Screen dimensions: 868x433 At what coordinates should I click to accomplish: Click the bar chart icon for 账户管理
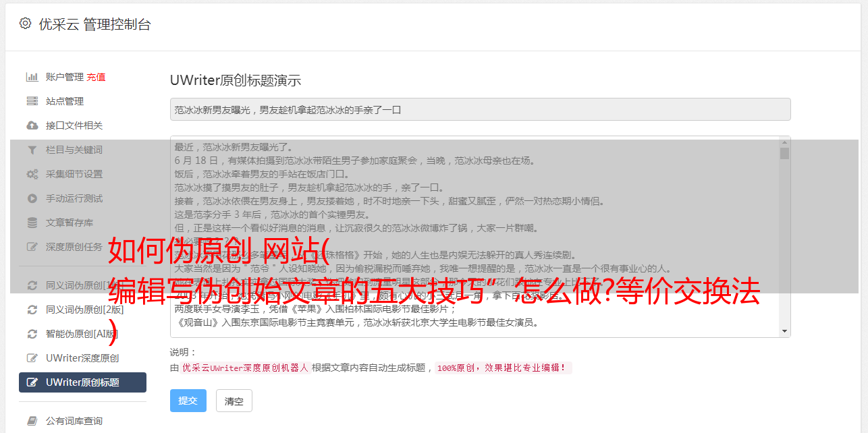32,77
